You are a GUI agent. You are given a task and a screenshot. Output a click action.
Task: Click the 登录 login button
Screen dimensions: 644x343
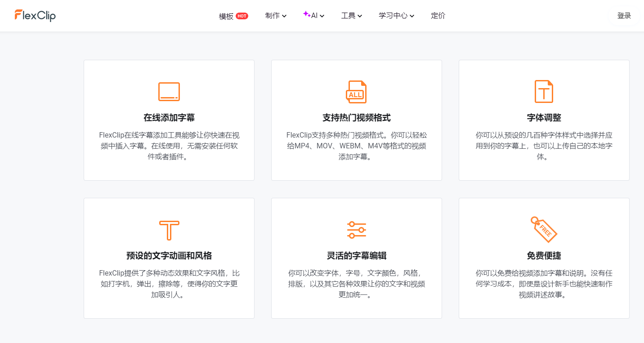click(x=624, y=16)
